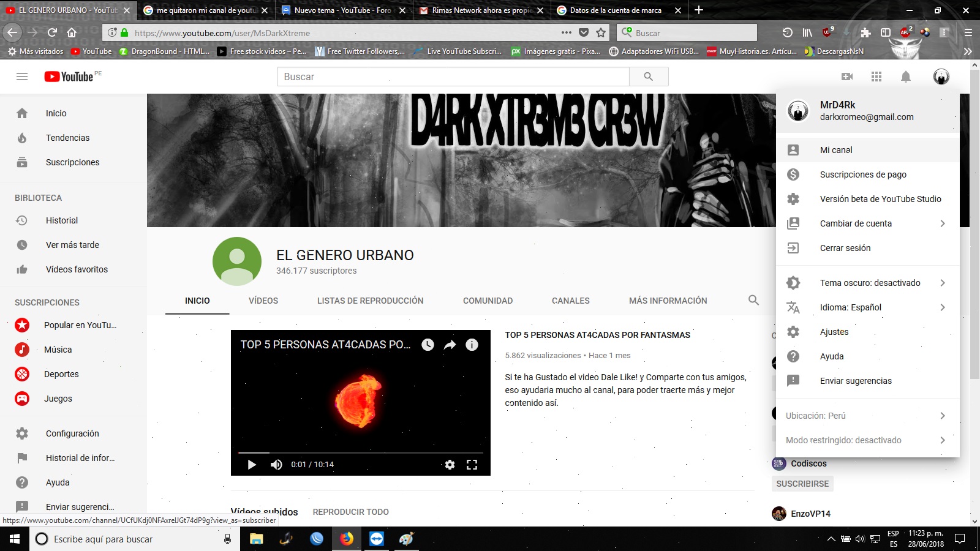Viewport: 980px width, 551px height.
Task: Click the account avatar in the header
Action: [941, 77]
